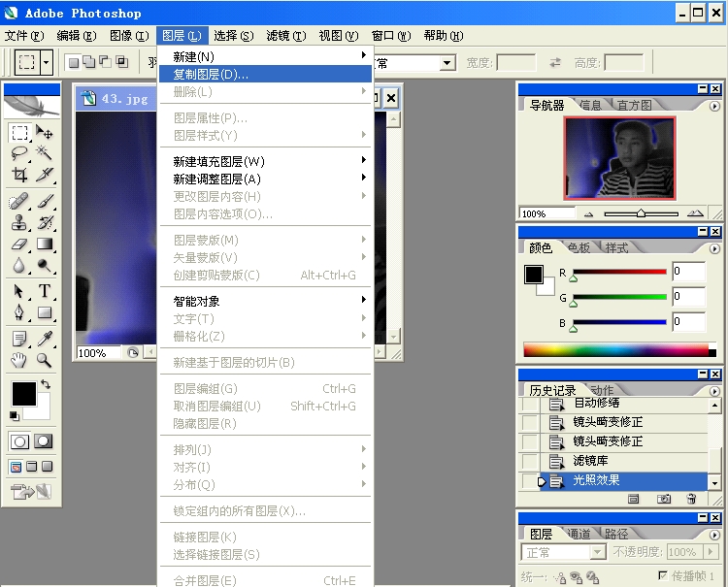Viewport: 728px width, 587px height.
Task: Choose 复制图层(D)... from the Layer menu
Action: click(266, 75)
